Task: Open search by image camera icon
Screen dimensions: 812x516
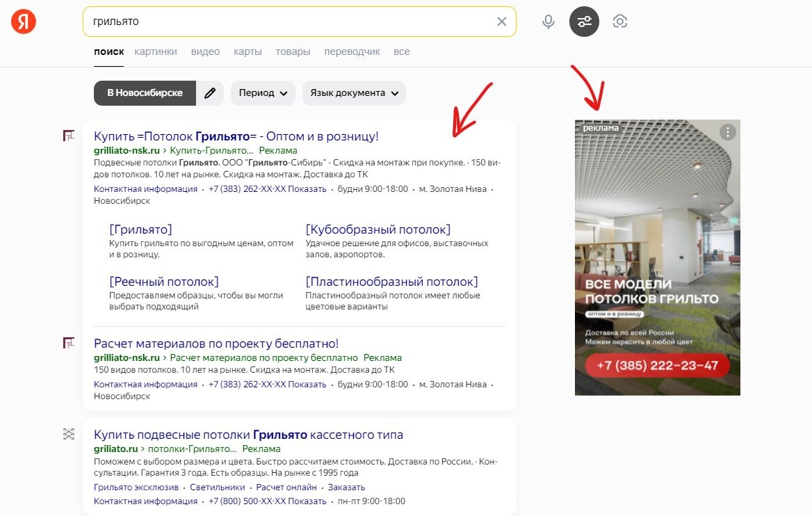Action: (620, 22)
